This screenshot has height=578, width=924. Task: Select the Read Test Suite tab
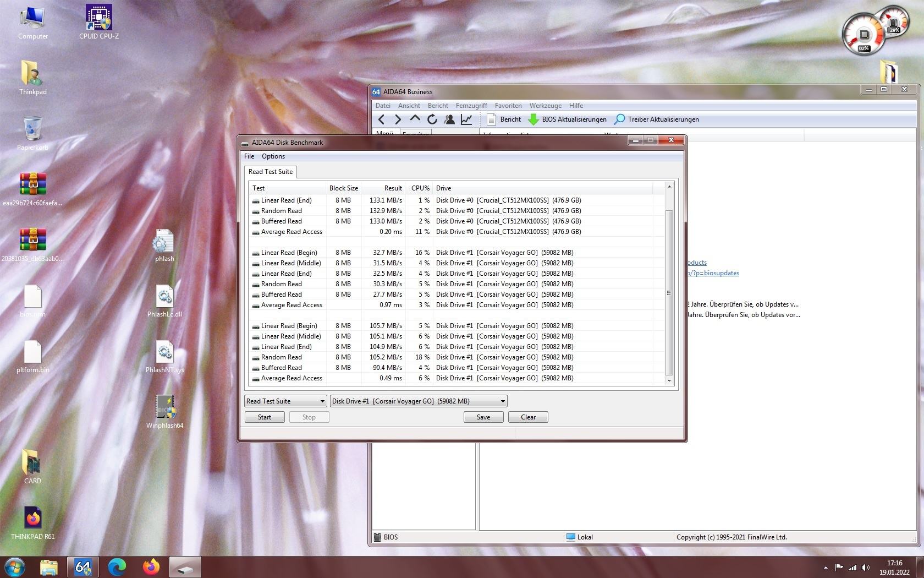click(x=271, y=172)
